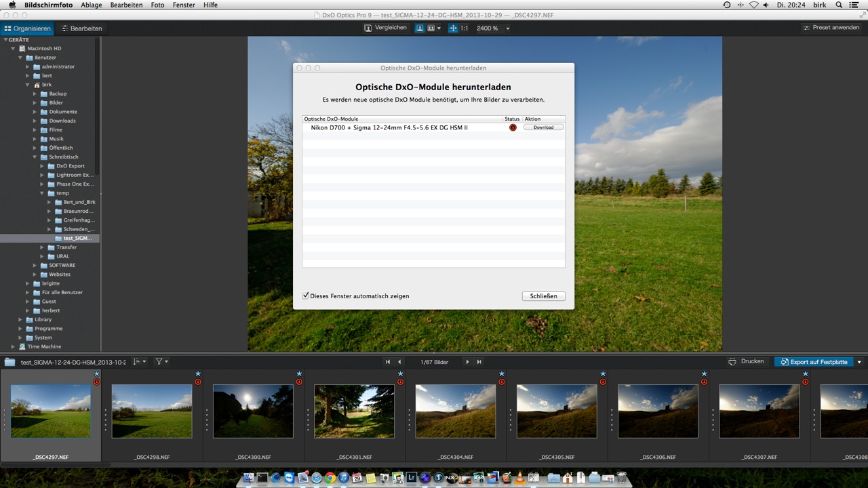
Task: Click Export auf Festplatte button
Action: point(814,362)
